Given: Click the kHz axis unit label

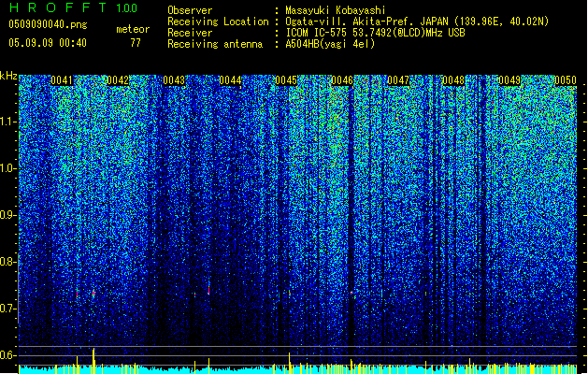Looking at the screenshot, I should [8, 76].
